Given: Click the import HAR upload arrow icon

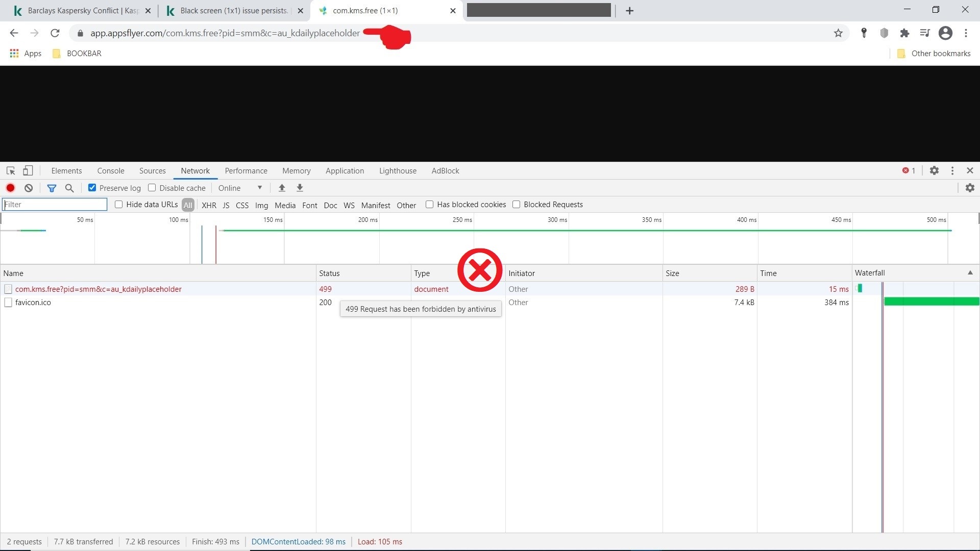Looking at the screenshot, I should (x=282, y=188).
